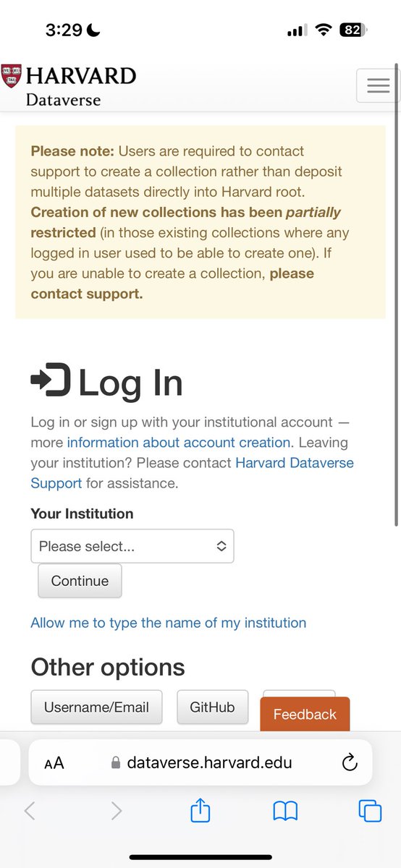Tap the dataverse.harvard.edu address bar
Viewport: 401px width, 868px height.
point(200,762)
